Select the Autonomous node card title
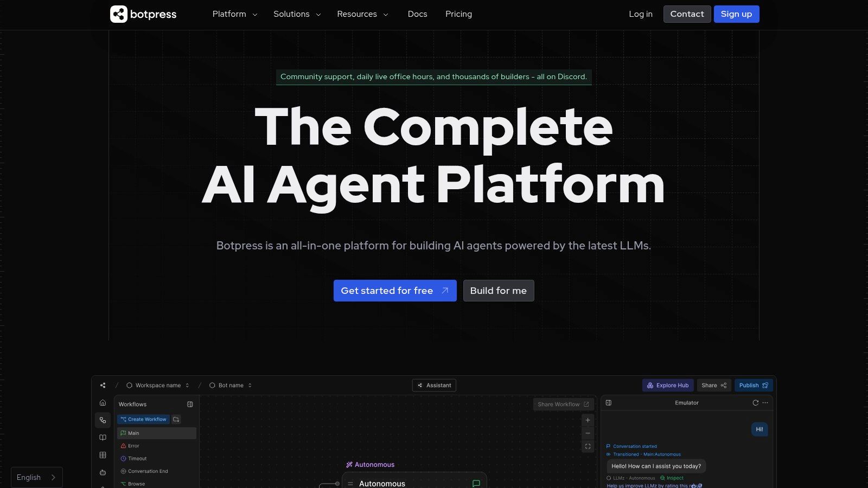868x488 pixels. coord(382,484)
